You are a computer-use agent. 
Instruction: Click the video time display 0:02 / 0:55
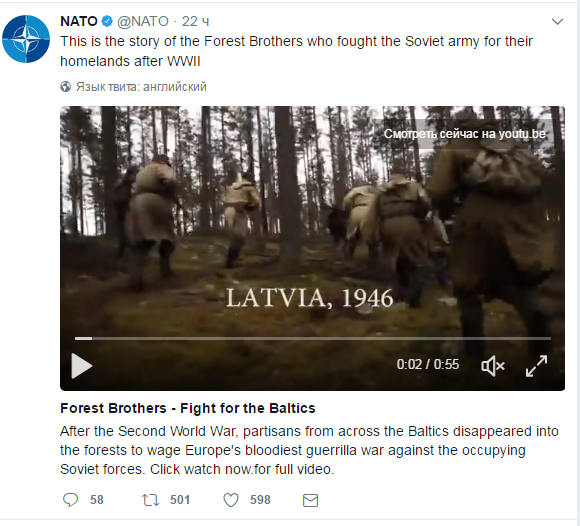click(x=428, y=364)
